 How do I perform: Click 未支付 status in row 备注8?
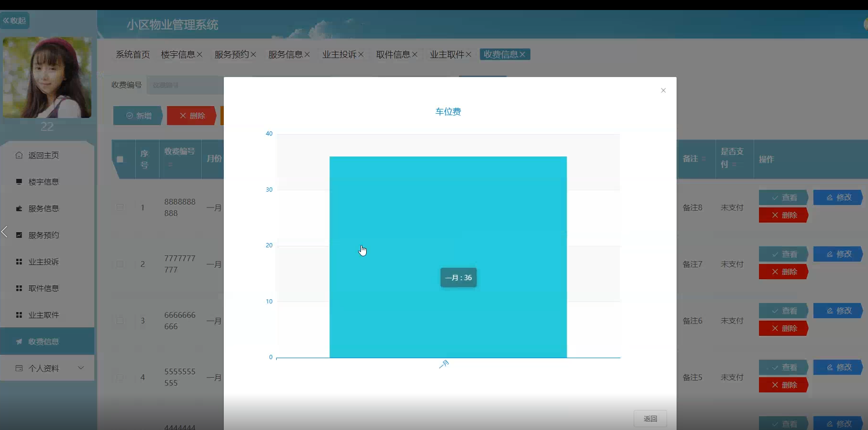point(732,207)
